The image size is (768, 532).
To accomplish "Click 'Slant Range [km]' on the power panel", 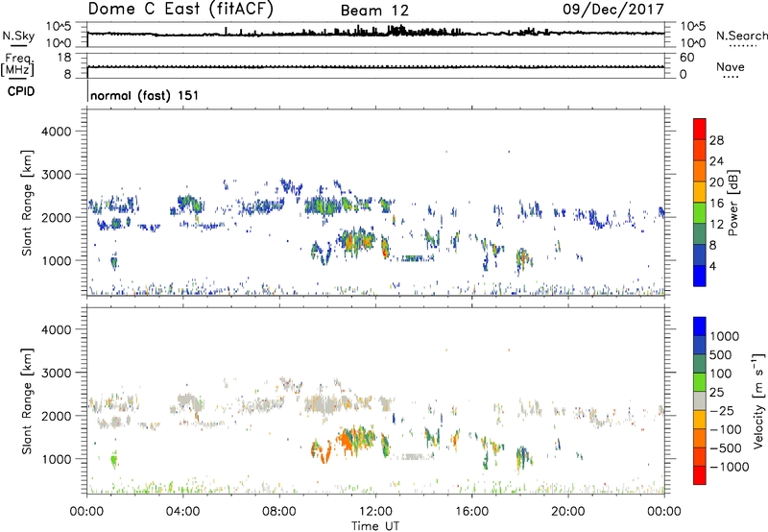I will click(27, 203).
